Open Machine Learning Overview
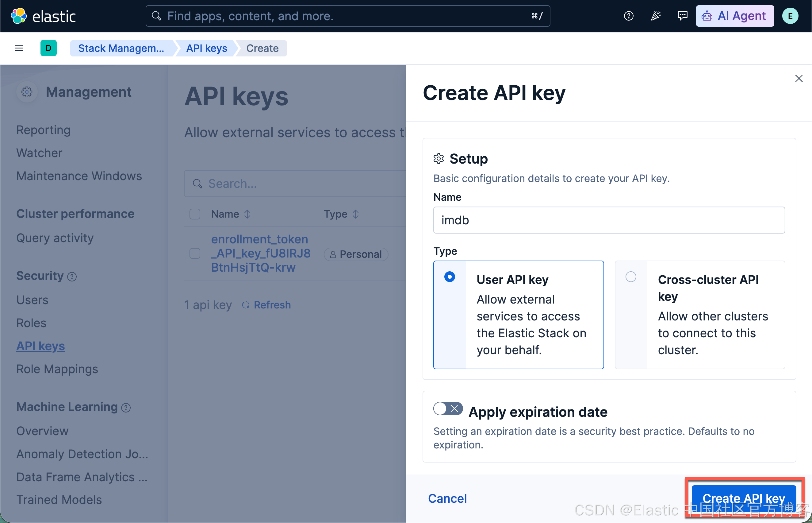Image resolution: width=812 pixels, height=523 pixels. pos(42,431)
